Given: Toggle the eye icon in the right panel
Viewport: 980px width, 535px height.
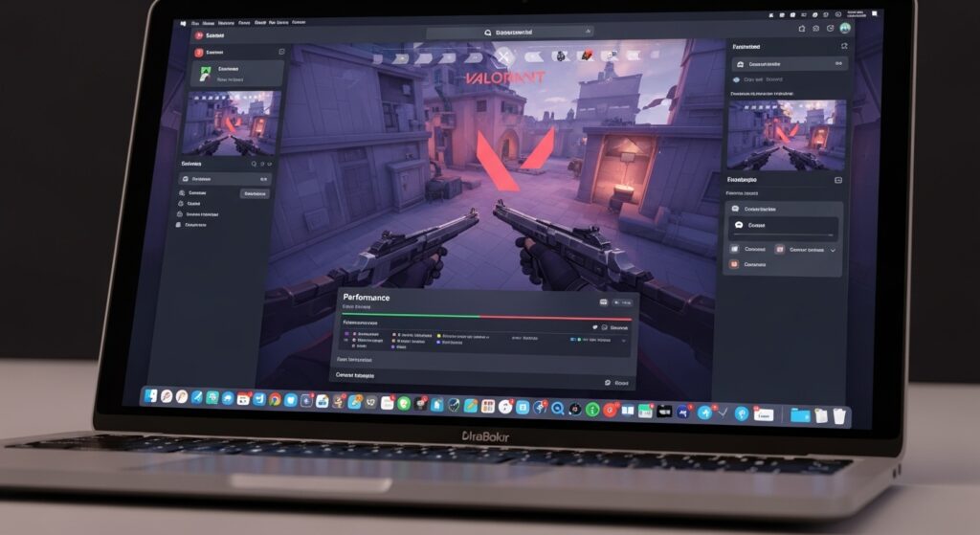Looking at the screenshot, I should (x=736, y=80).
